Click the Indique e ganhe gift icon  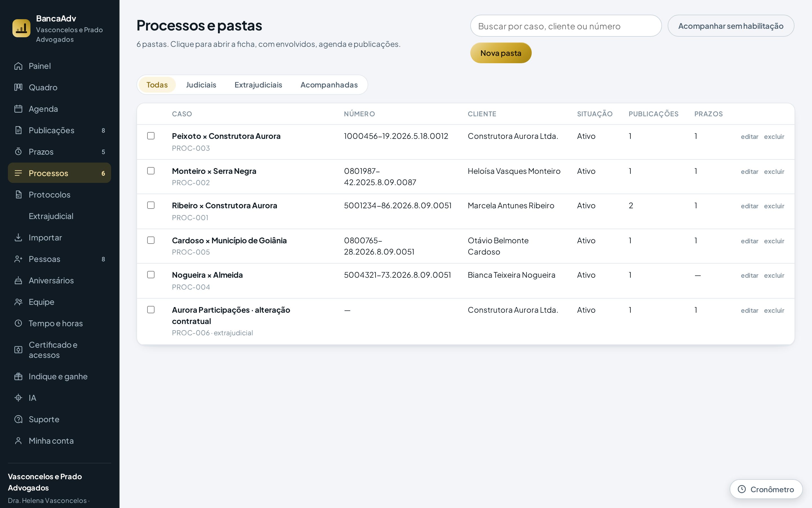[18, 376]
